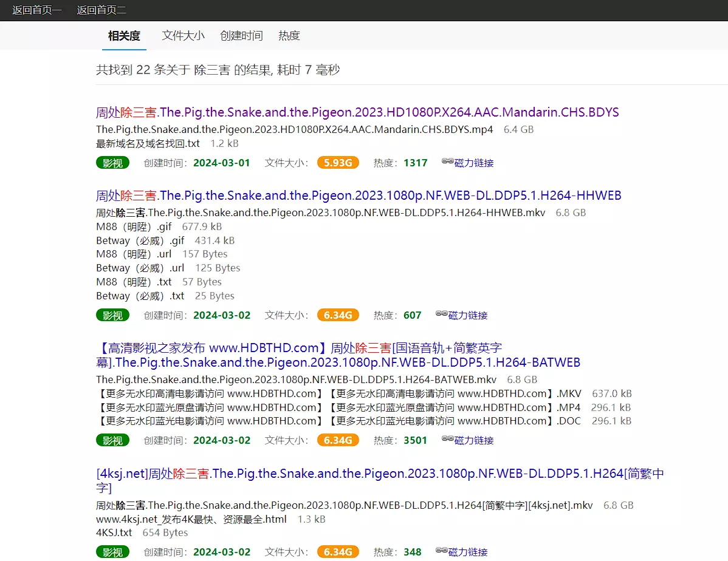The height and width of the screenshot is (561, 728).
Task: Click the 影视 tag on the BATWEB result
Action: point(113,440)
